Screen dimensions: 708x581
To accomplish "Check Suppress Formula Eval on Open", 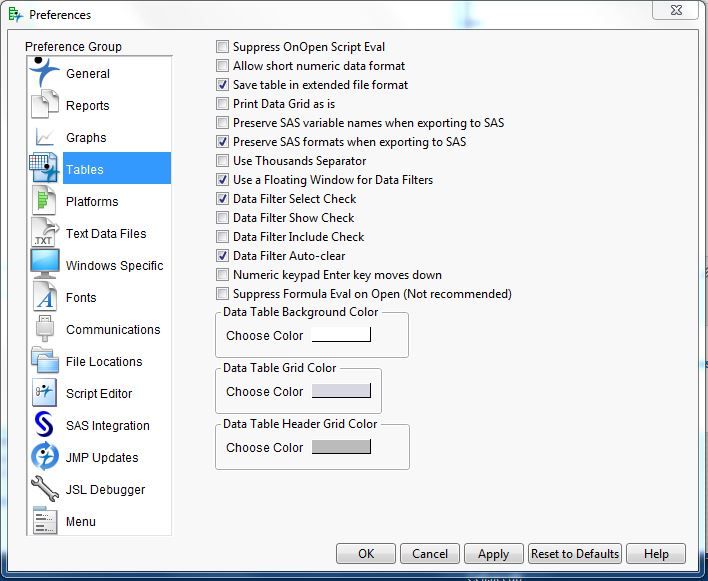I will (222, 293).
